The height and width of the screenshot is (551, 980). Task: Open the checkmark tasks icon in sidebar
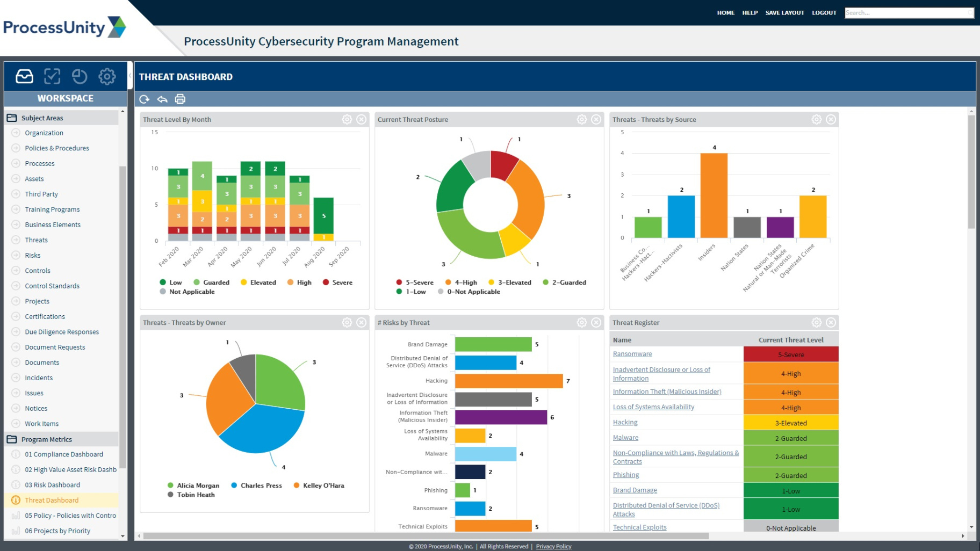click(x=52, y=76)
